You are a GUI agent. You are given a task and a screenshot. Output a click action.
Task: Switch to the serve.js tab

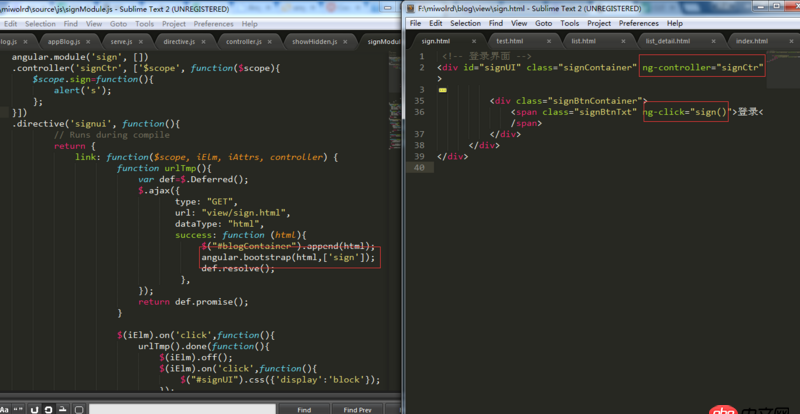[x=121, y=42]
